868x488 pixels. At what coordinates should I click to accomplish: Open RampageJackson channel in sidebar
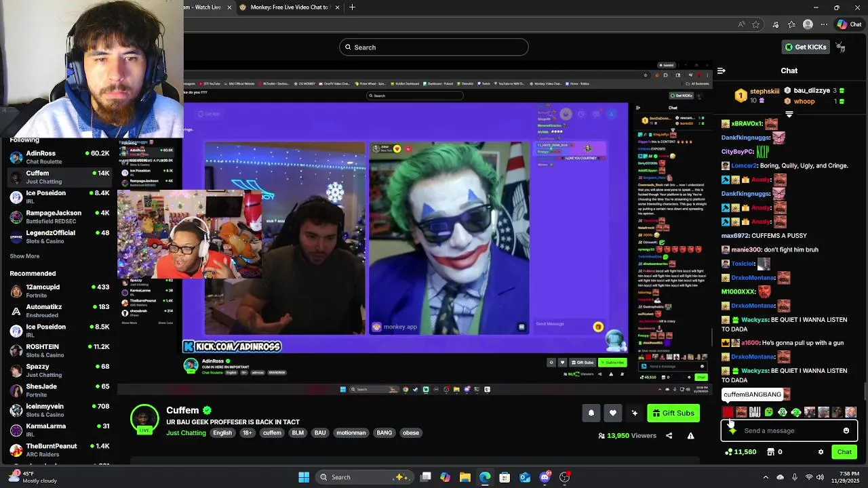click(x=60, y=217)
